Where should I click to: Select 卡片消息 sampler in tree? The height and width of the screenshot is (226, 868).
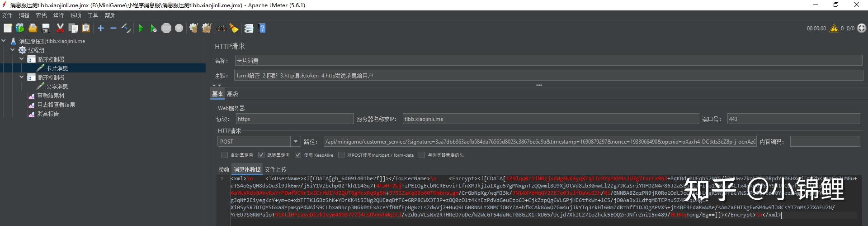click(x=57, y=68)
